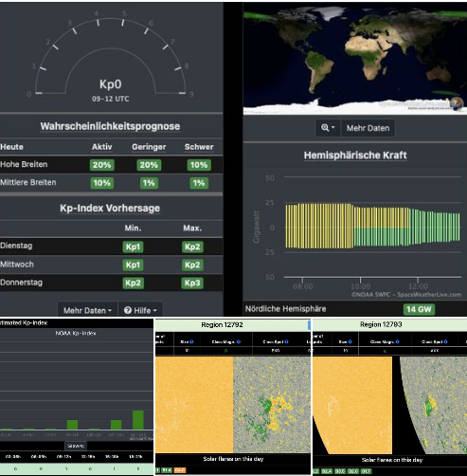
Task: Click the orange C4.0 flare badge in Region 12792
Action: pyautogui.click(x=180, y=470)
